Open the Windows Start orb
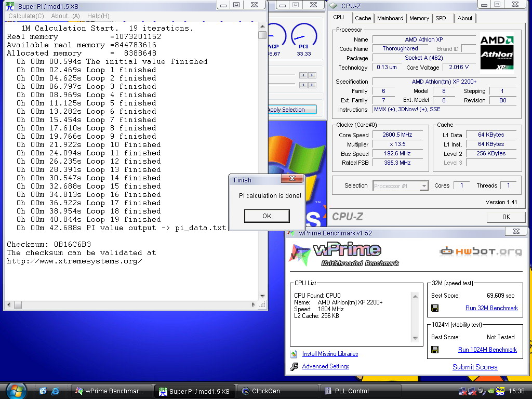 tap(16, 391)
